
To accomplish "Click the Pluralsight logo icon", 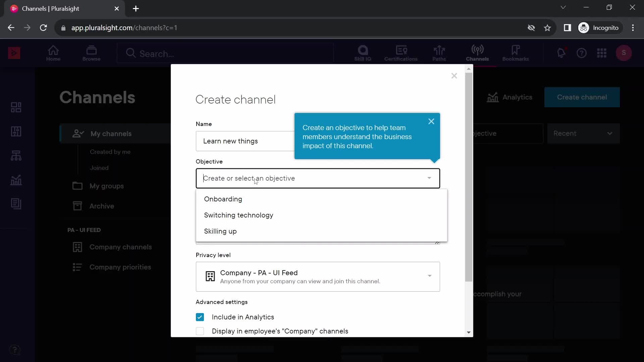I will click(14, 53).
